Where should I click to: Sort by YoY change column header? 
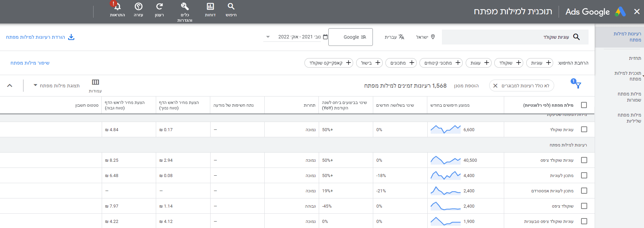click(344, 105)
